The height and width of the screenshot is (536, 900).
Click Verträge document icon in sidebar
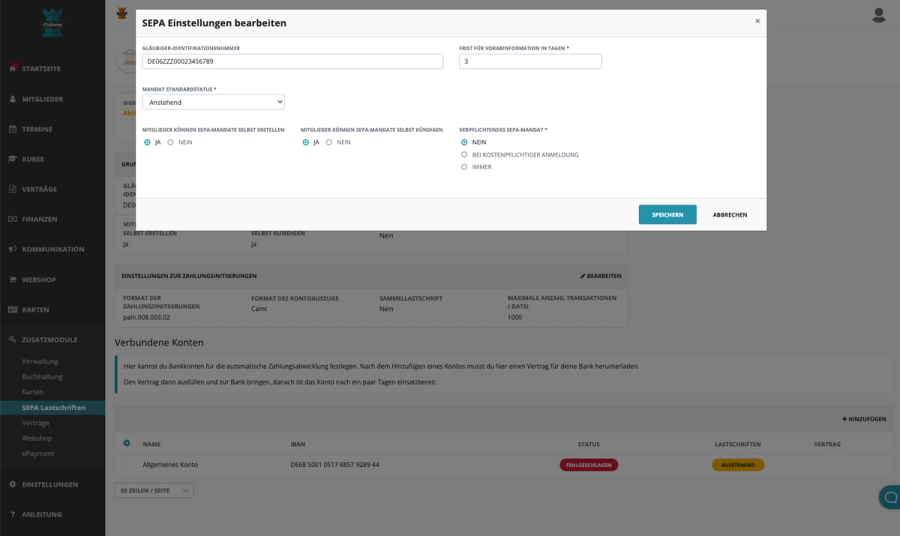click(13, 189)
